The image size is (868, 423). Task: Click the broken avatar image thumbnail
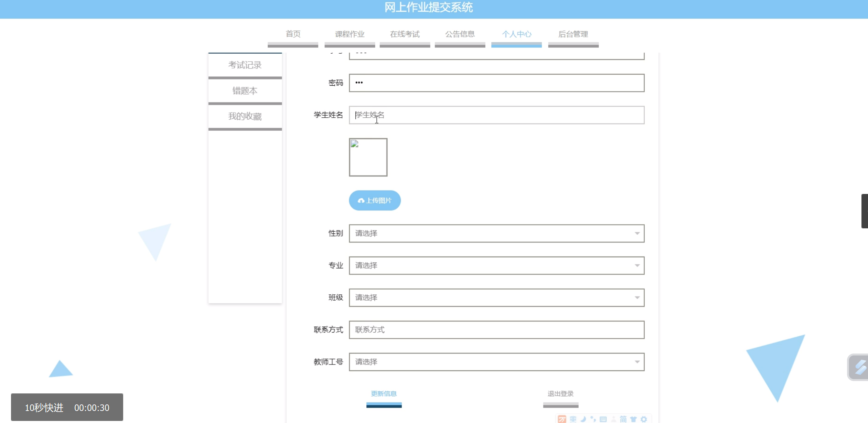[x=368, y=157]
